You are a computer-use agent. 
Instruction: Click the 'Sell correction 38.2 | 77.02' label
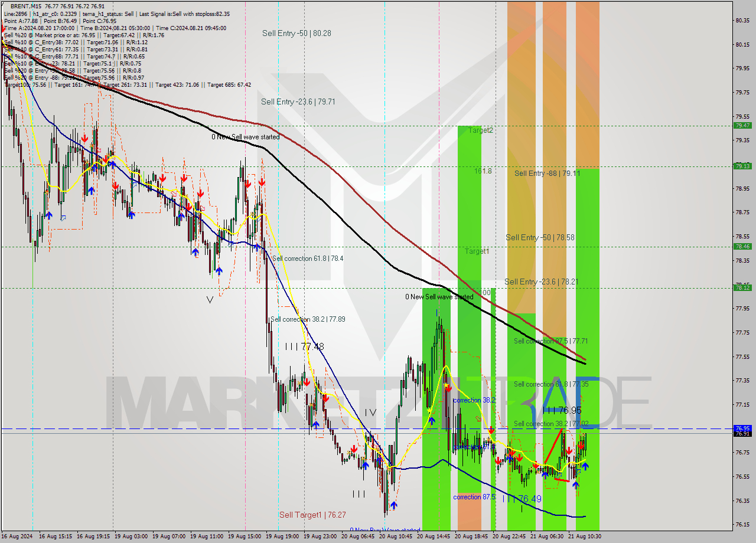(x=550, y=424)
